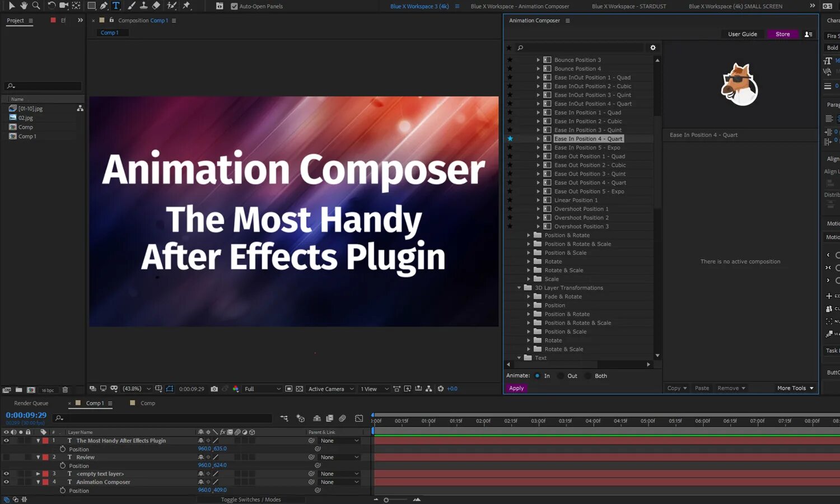
Task: Open Animation Composer panel menu
Action: 567,21
